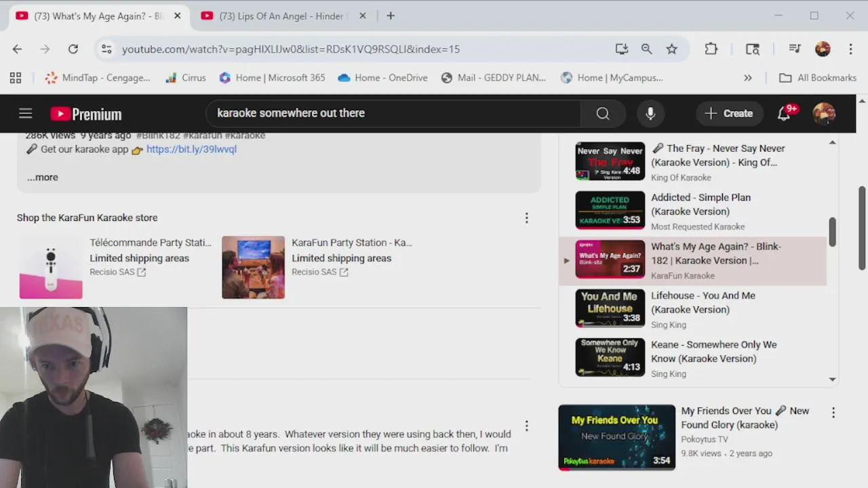Open YouTube hamburger guide menu
The image size is (868, 488).
pyautogui.click(x=25, y=113)
